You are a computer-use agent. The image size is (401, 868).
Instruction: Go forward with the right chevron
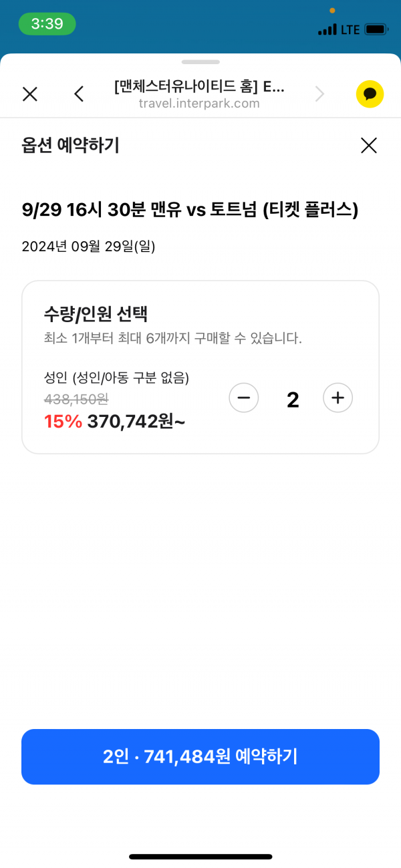click(319, 94)
